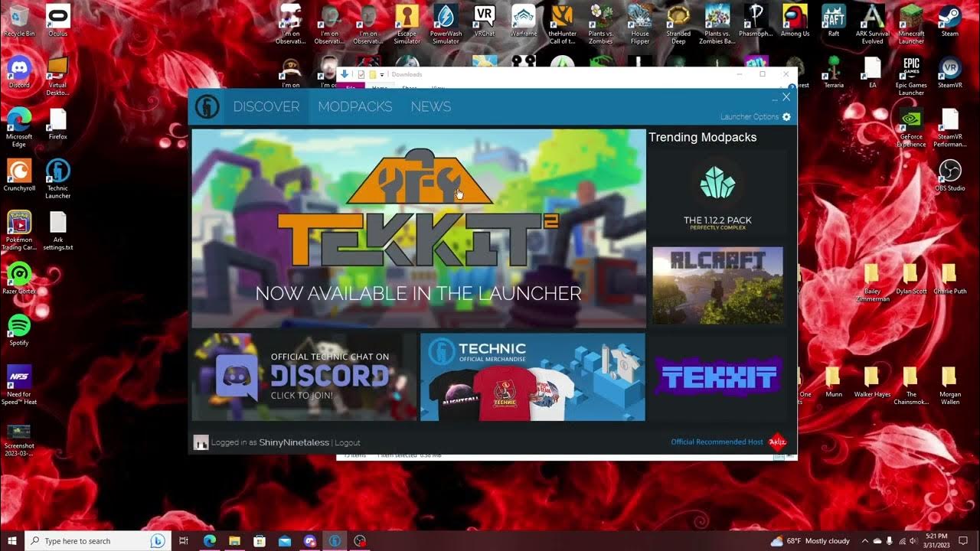Open Mail app from taskbar

pyautogui.click(x=285, y=540)
